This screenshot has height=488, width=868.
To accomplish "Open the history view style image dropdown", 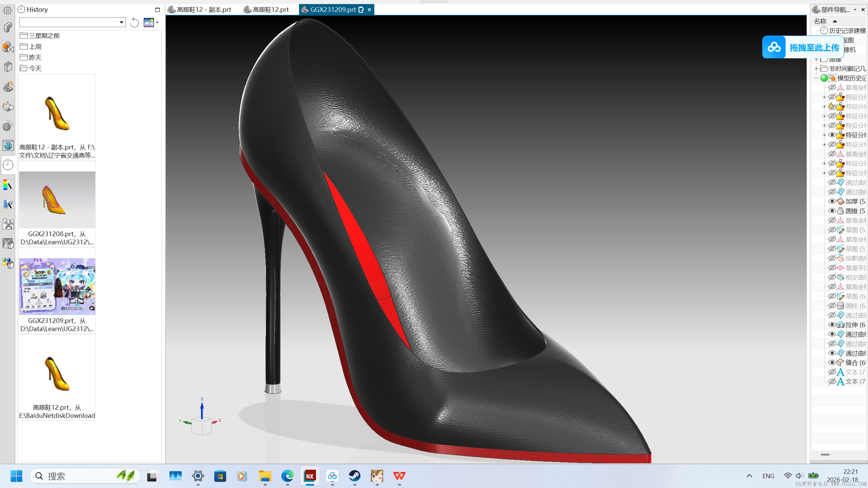I will point(151,23).
